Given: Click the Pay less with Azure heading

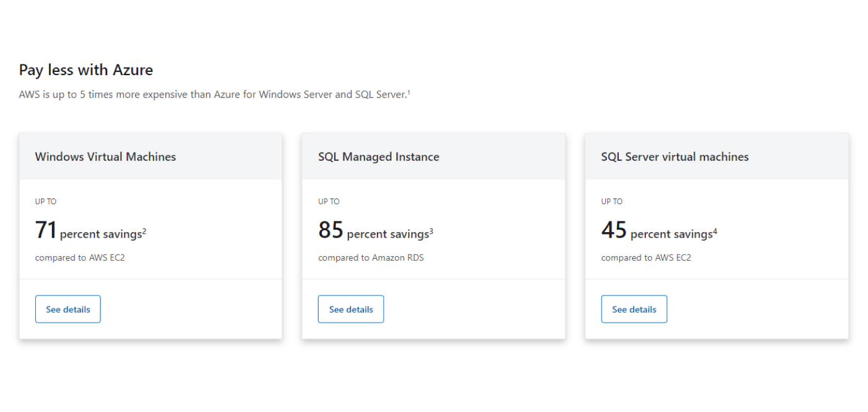Looking at the screenshot, I should pyautogui.click(x=86, y=69).
